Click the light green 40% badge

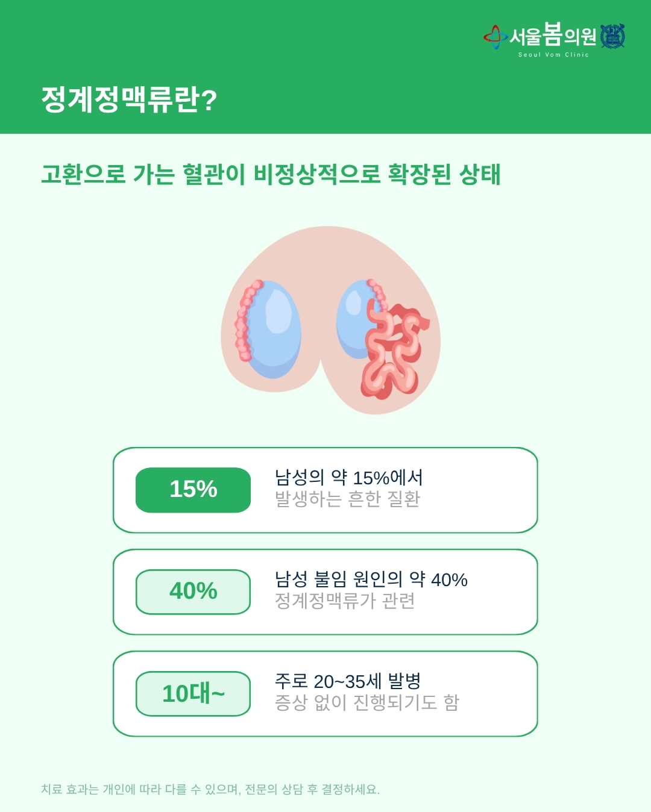[193, 592]
